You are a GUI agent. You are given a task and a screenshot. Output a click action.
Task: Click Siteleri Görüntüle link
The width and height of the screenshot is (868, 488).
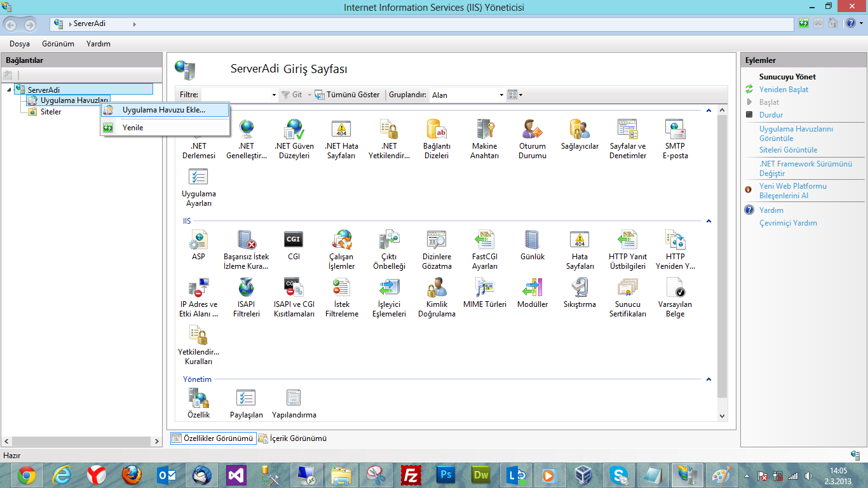pyautogui.click(x=788, y=150)
